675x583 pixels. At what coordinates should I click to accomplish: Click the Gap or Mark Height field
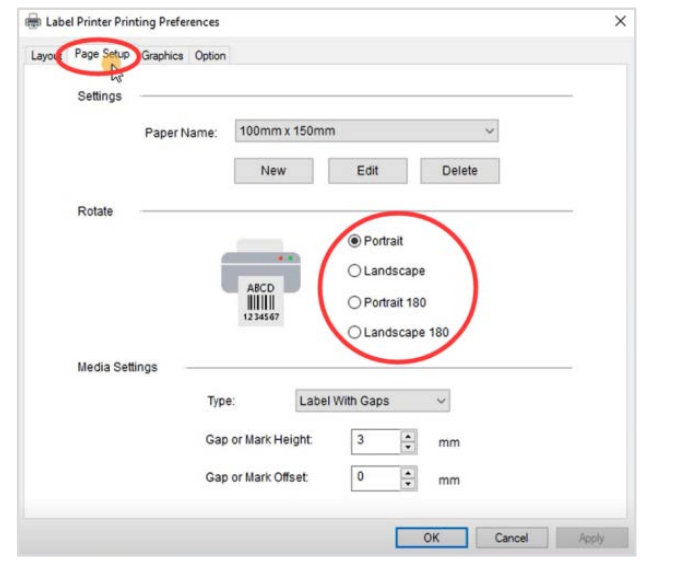(375, 441)
